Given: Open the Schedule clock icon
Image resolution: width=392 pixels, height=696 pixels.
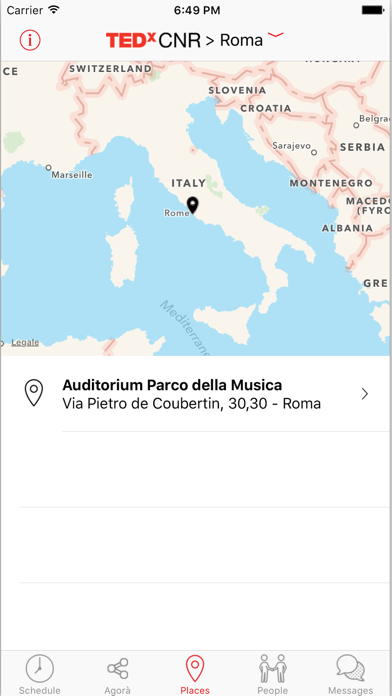Looking at the screenshot, I should (x=40, y=668).
